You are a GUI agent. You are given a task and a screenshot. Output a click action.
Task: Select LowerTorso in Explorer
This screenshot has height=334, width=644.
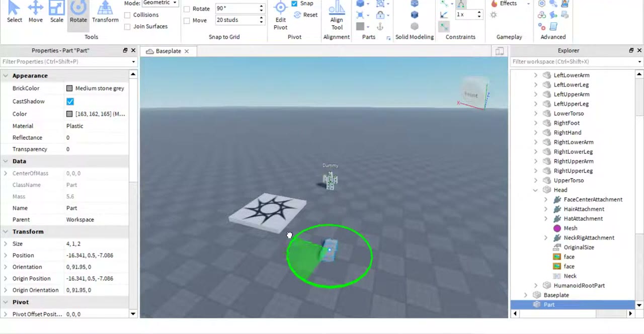pyautogui.click(x=569, y=114)
